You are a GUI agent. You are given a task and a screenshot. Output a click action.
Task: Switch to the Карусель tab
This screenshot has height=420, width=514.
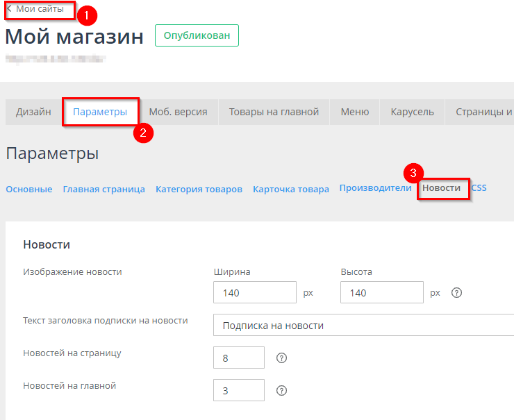click(412, 112)
